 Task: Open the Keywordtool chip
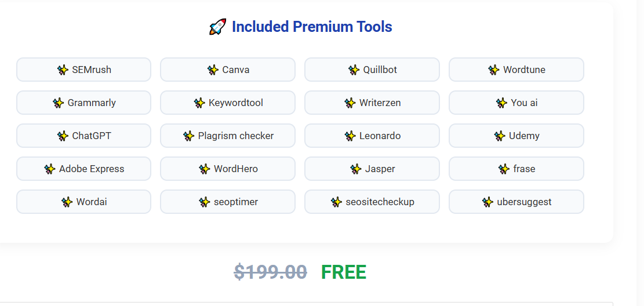pyautogui.click(x=228, y=103)
